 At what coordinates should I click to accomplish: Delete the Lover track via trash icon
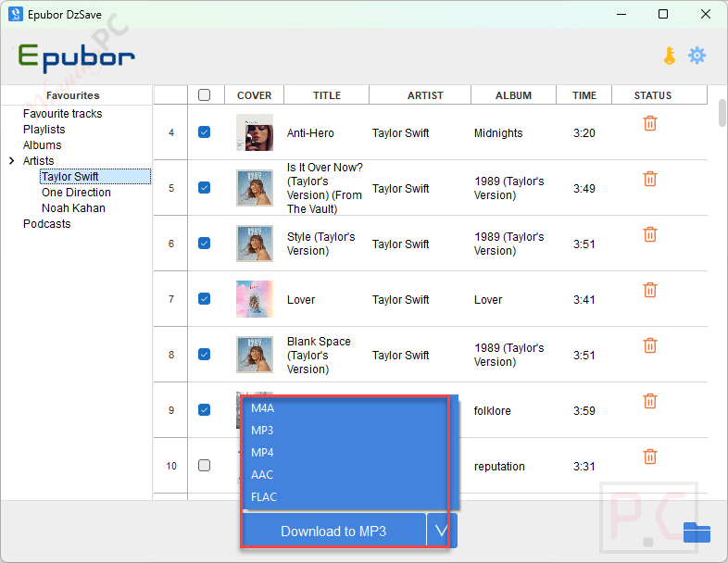click(x=650, y=290)
